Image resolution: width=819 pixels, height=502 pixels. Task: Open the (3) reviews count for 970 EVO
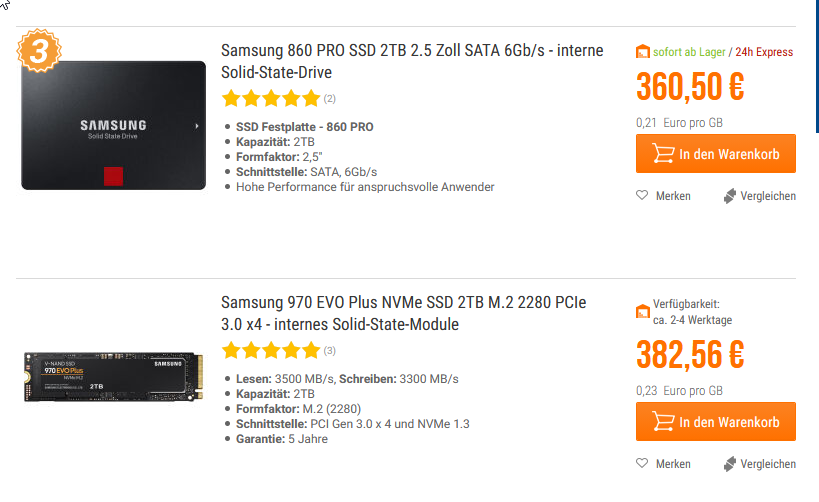(329, 351)
